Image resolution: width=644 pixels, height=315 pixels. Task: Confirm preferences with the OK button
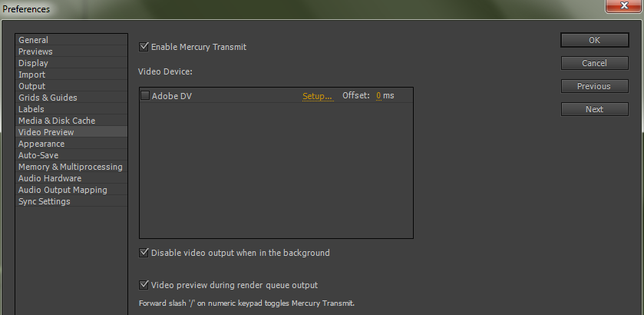[x=594, y=40]
